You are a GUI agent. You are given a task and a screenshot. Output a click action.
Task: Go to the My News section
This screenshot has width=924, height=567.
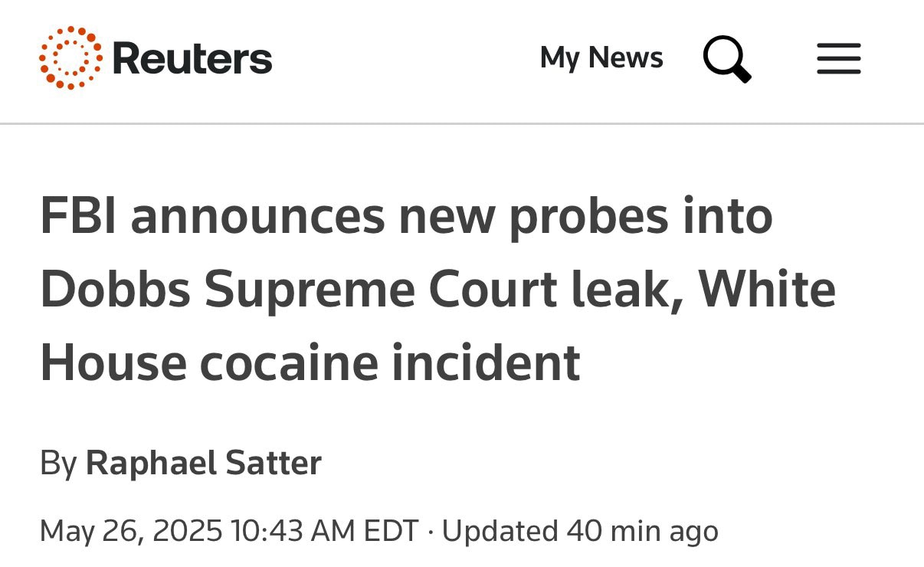601,58
